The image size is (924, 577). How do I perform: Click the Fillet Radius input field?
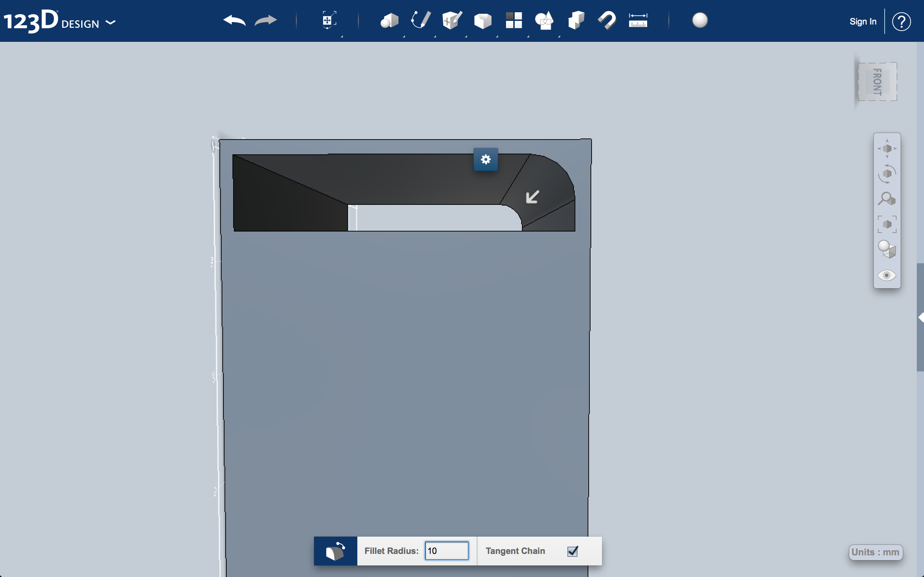coord(444,550)
